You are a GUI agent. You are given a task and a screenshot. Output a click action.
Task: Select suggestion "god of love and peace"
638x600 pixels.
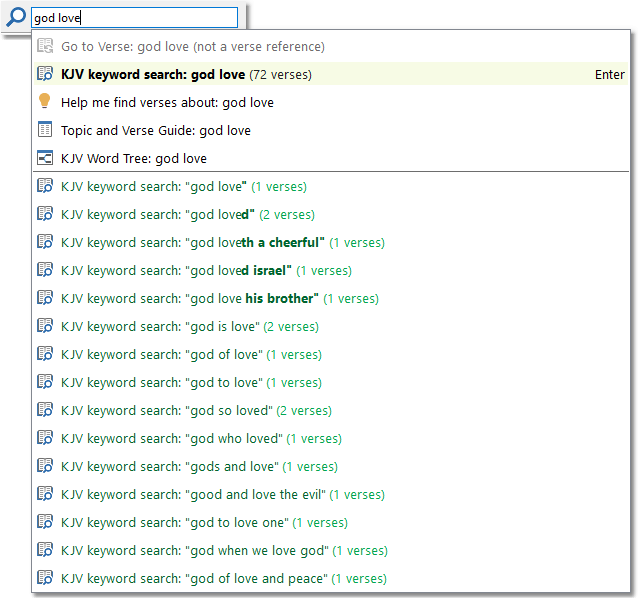pos(330,578)
